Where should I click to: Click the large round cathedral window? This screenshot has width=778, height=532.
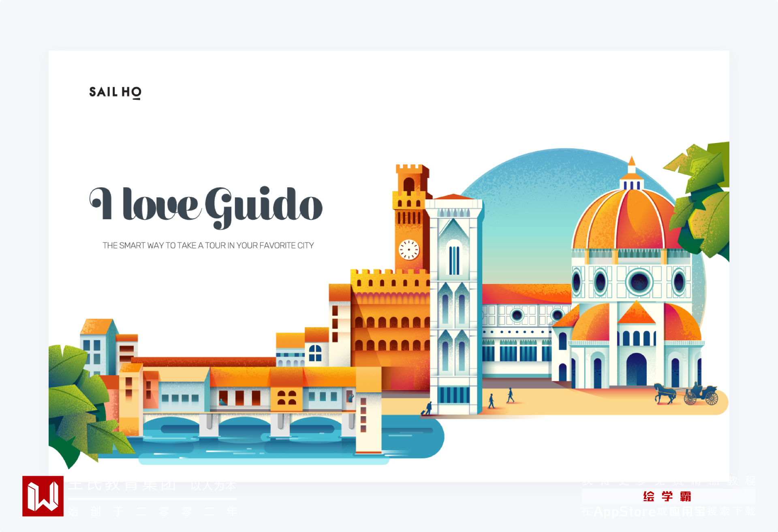pyautogui.click(x=639, y=282)
